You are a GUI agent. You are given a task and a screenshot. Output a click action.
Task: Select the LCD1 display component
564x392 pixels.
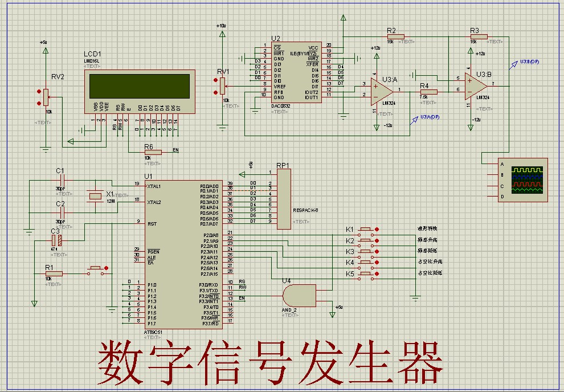[140, 92]
